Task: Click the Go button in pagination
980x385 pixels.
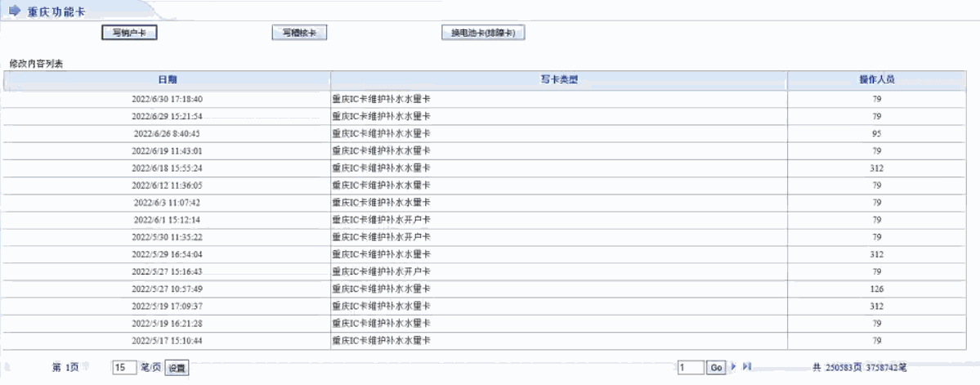Action: 716,369
